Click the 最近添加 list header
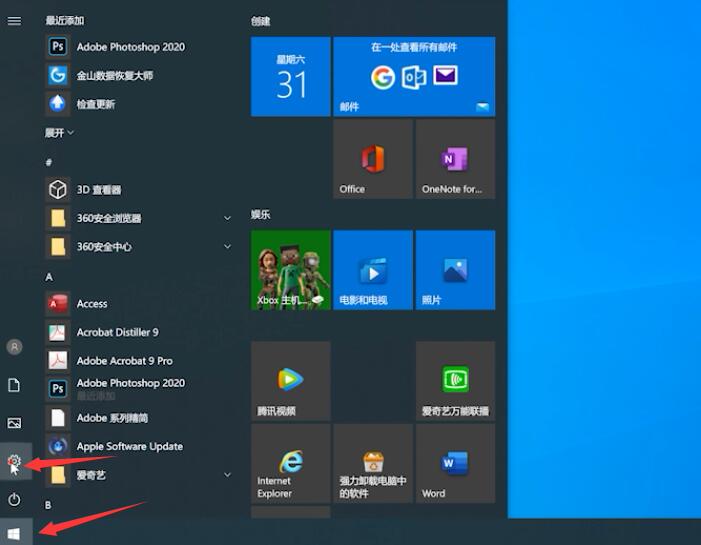Screen dimensions: 701x545 [65, 21]
